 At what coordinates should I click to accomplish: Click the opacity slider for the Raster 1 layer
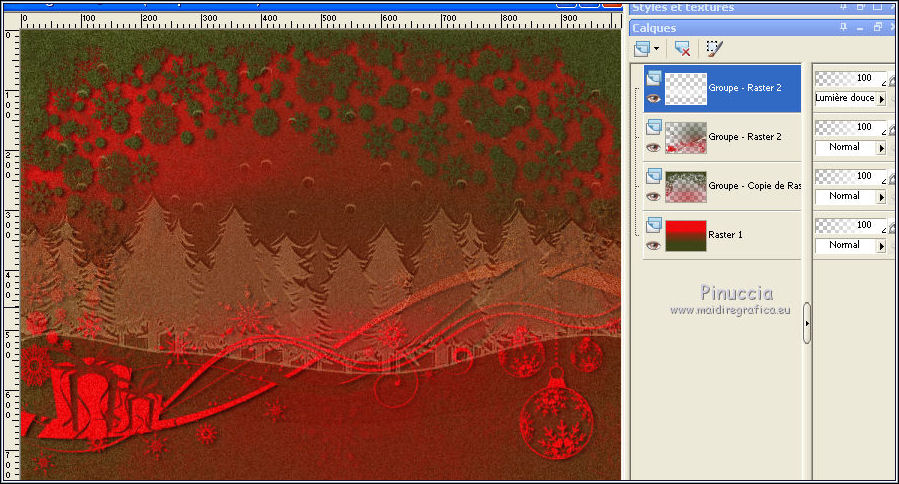click(x=851, y=225)
